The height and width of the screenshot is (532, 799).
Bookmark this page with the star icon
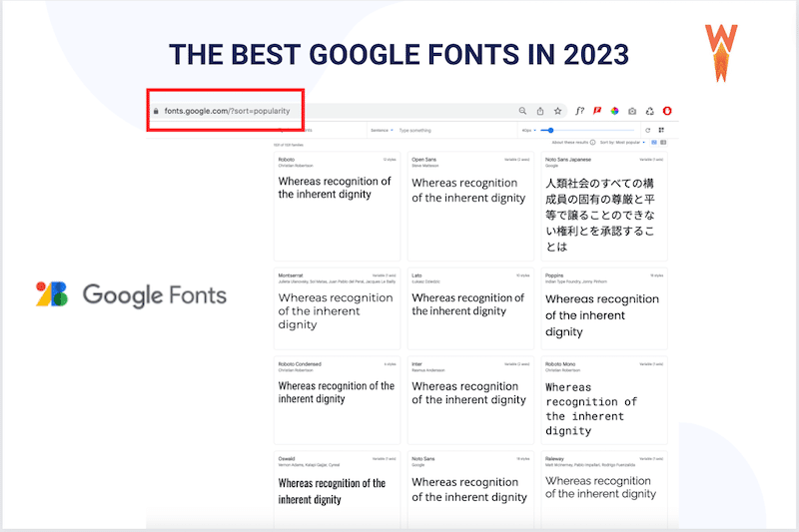coord(558,111)
